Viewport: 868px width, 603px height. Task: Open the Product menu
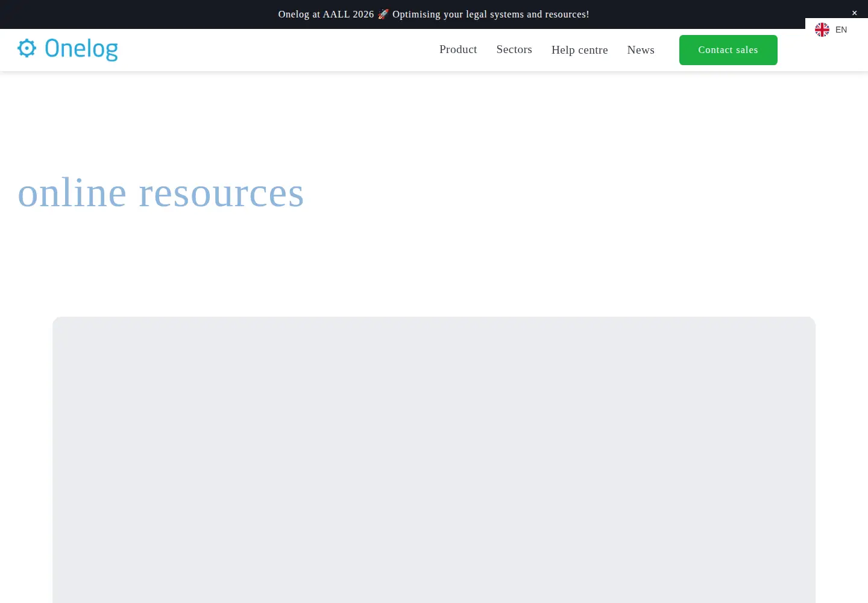pyautogui.click(x=458, y=49)
